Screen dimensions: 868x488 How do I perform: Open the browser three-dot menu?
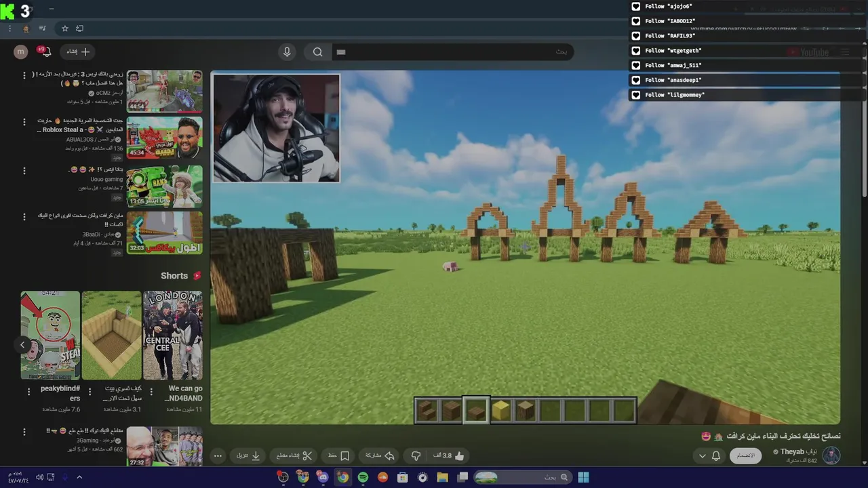click(9, 28)
